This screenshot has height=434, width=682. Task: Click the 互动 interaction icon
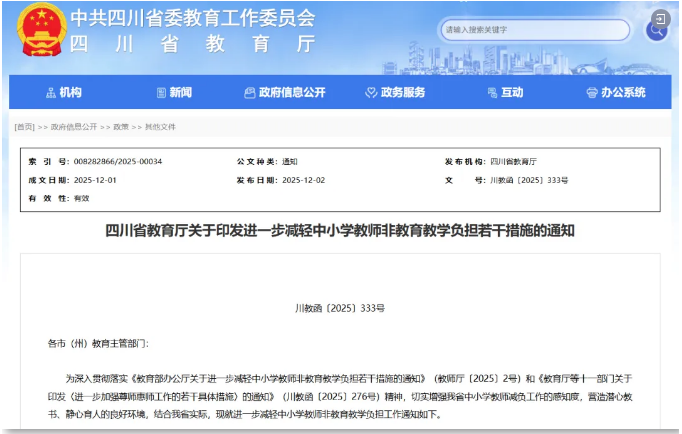492,93
